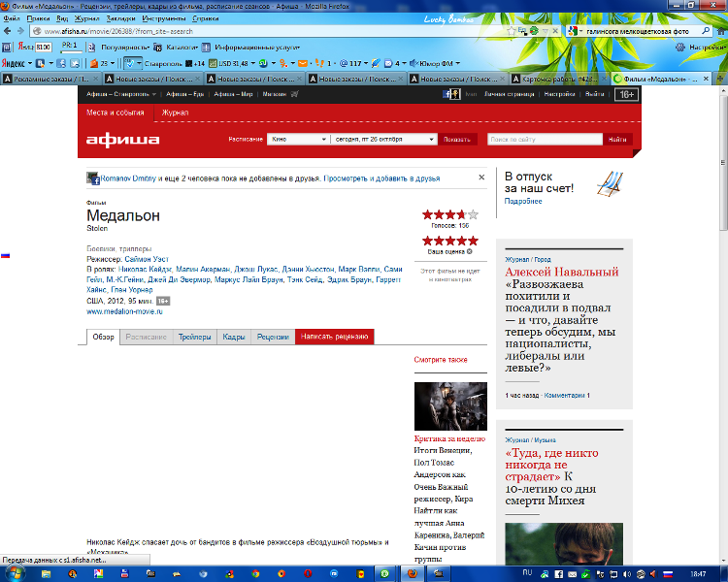The width and height of the screenshot is (728, 582).
Task: Open Критика за неделю thumbnail image
Action: [x=450, y=406]
